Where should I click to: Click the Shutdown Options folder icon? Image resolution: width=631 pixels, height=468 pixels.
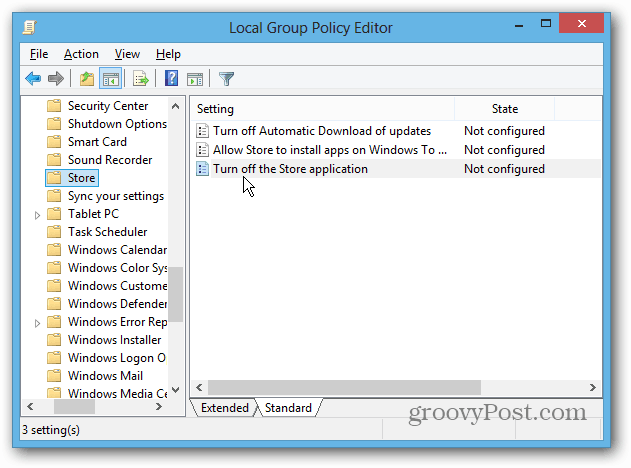[x=54, y=124]
